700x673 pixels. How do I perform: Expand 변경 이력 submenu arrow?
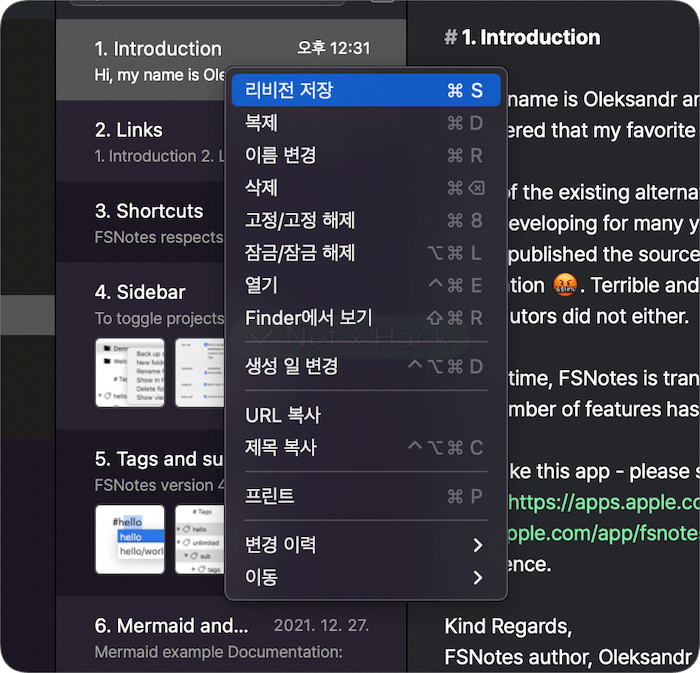pos(478,545)
